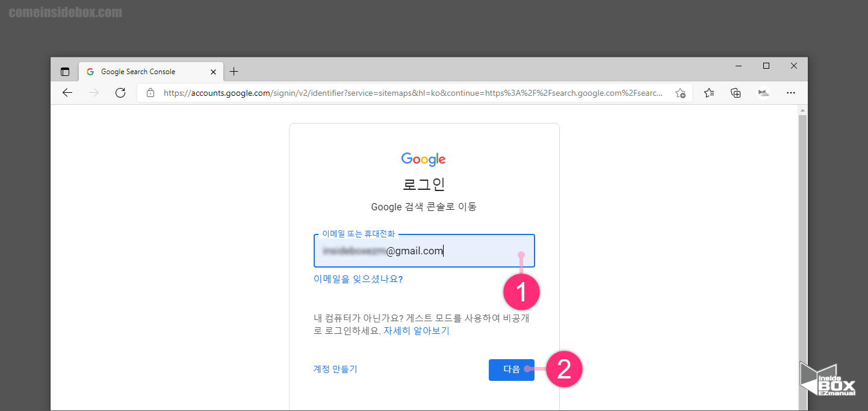Open the browser profile avatar
This screenshot has width=868, height=411.
tap(763, 93)
